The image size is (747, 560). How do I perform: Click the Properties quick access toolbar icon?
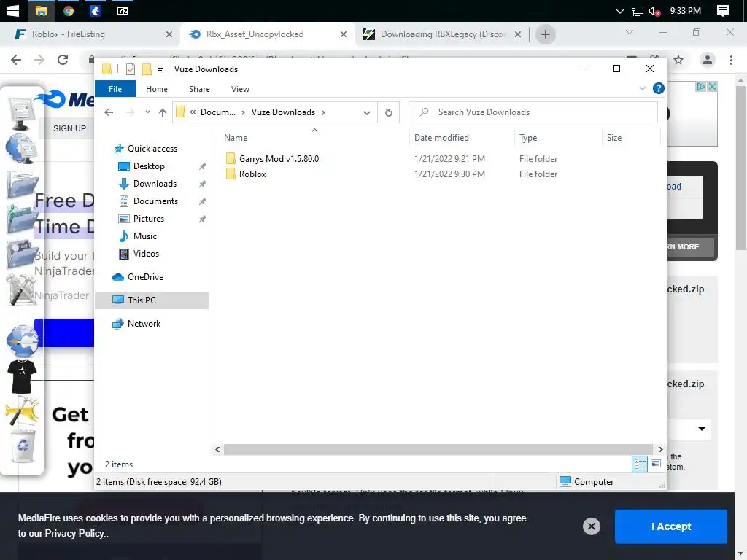[130, 69]
